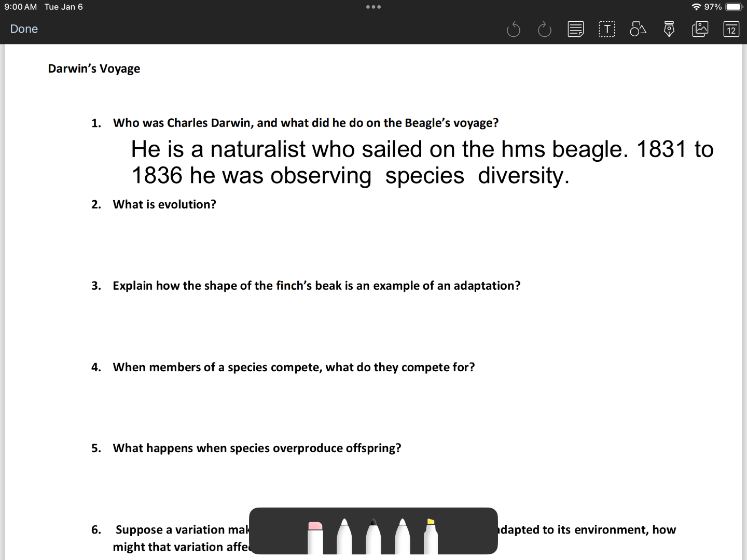Insert an image from the photo library
747x560 pixels.
click(x=701, y=29)
